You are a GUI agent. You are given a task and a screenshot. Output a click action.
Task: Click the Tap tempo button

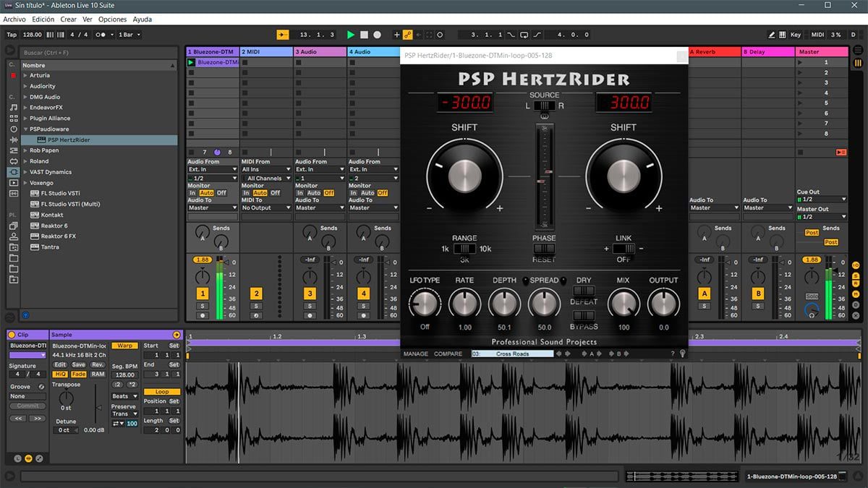click(x=12, y=35)
